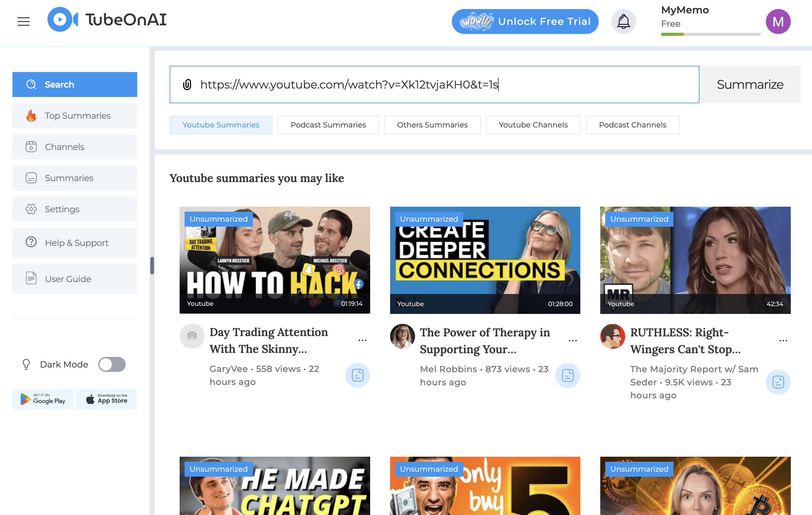
Task: Click the summarize note icon on the Mel Robbins video
Action: point(568,375)
